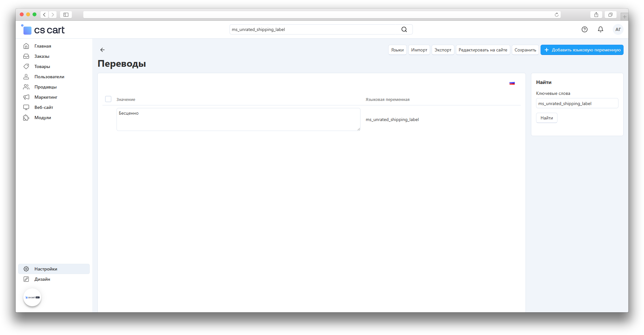The image size is (644, 335).
Task: Click the Ключевые слова input field
Action: pos(577,103)
